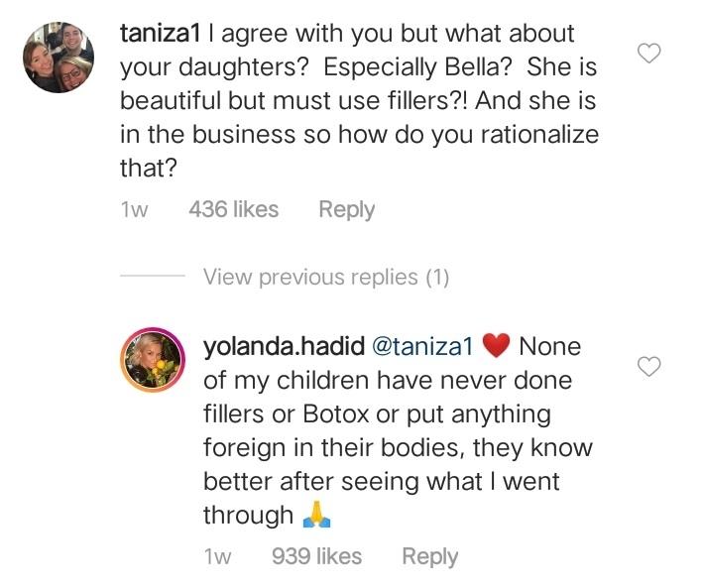Click the praying hands emoji
Screen dimensions: 703x588
tap(316, 515)
